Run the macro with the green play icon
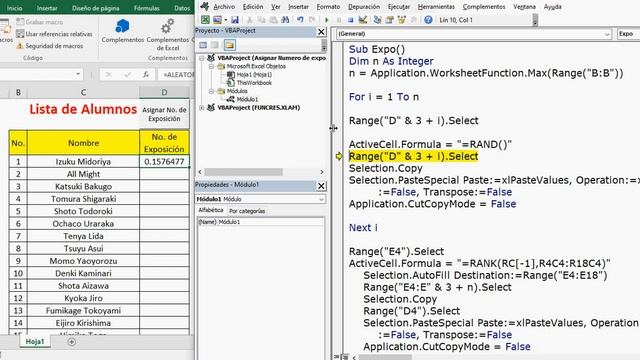The width and height of the screenshot is (640, 360). [327, 20]
